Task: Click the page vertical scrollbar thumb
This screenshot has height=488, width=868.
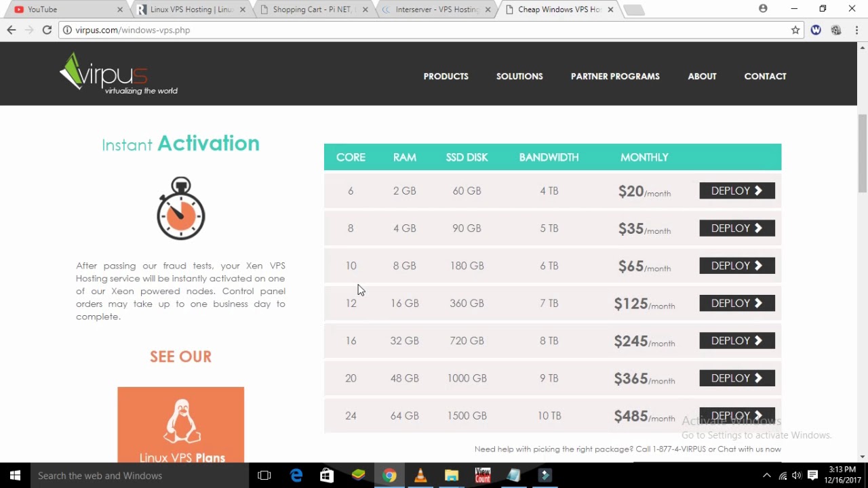Action: (x=863, y=152)
